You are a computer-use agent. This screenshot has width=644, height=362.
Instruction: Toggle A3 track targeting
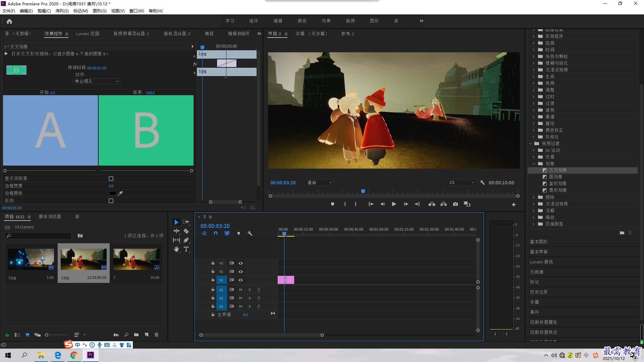pos(221,306)
